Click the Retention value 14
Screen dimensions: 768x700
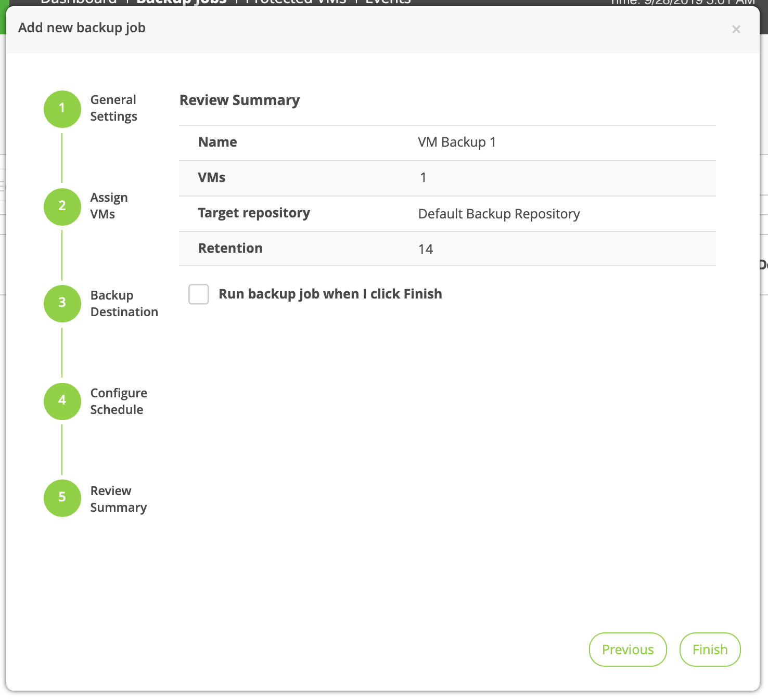426,249
